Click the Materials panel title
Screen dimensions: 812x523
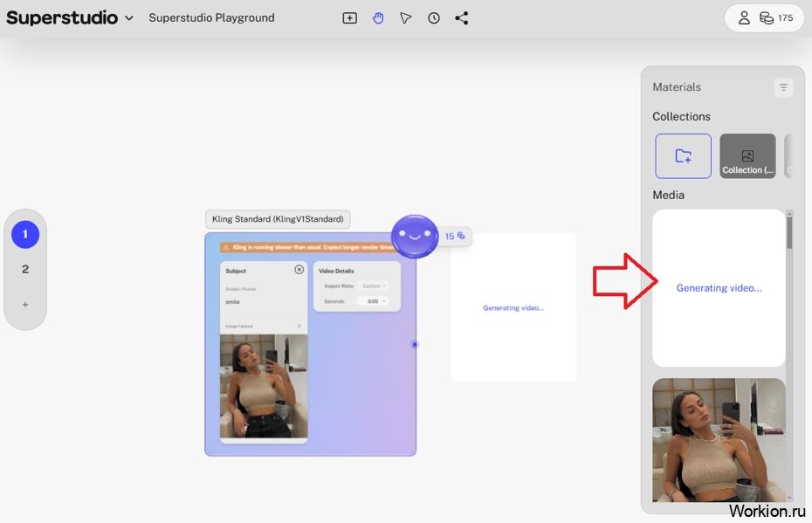[677, 87]
